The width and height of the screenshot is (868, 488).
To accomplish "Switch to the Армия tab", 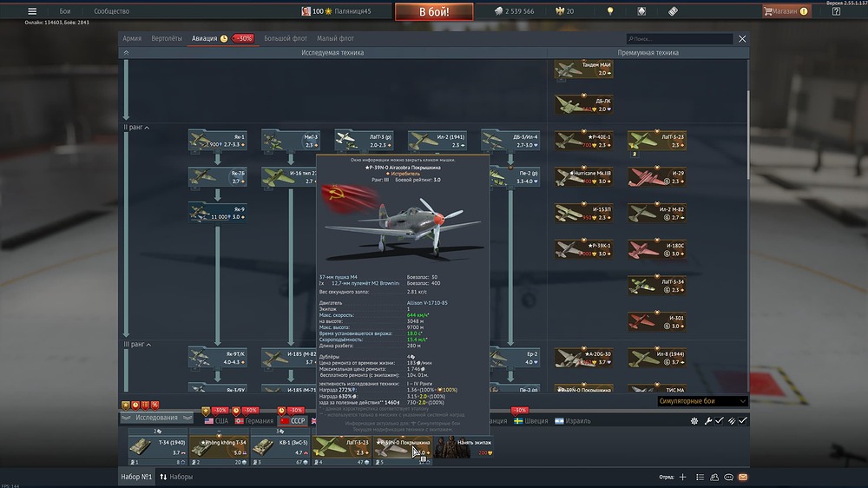I will [132, 38].
